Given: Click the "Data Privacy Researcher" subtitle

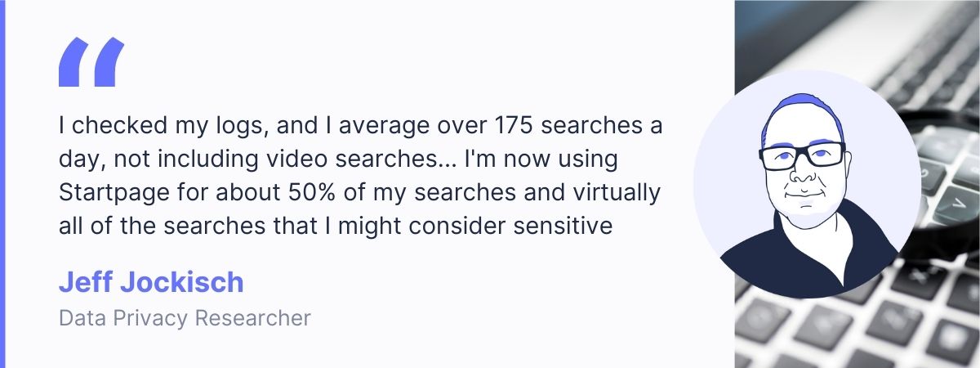Looking at the screenshot, I should click(185, 317).
